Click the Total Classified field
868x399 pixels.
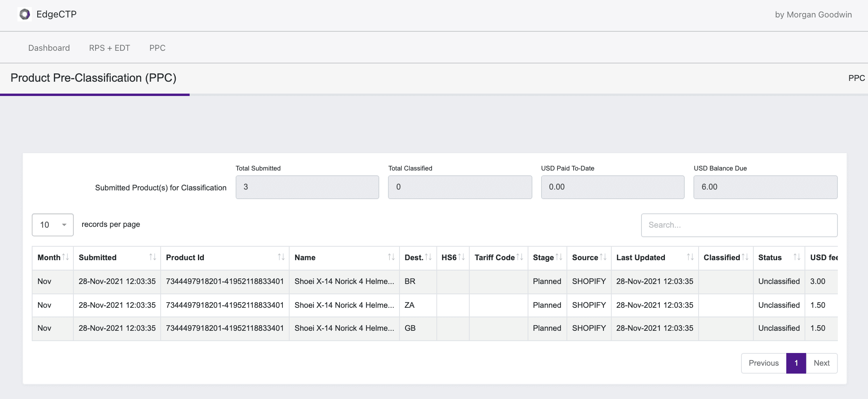460,187
